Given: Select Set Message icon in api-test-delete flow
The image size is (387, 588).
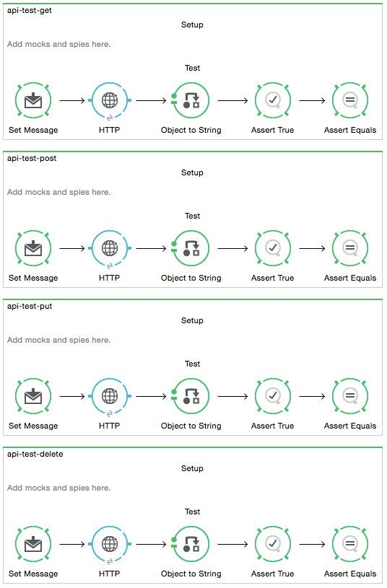Looking at the screenshot, I should point(33,544).
